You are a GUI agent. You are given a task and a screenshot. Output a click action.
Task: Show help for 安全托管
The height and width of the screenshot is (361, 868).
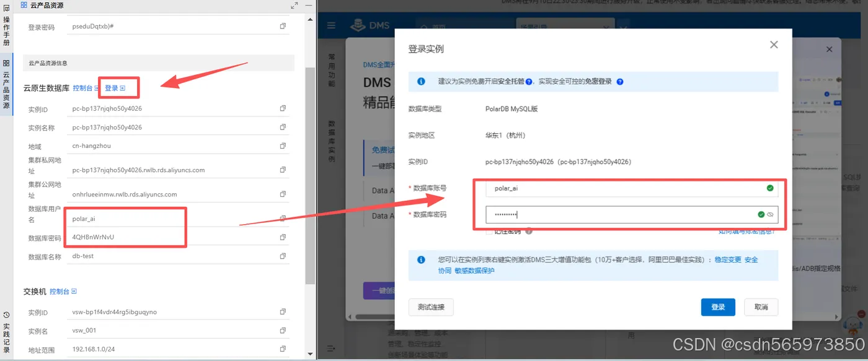[x=529, y=82]
